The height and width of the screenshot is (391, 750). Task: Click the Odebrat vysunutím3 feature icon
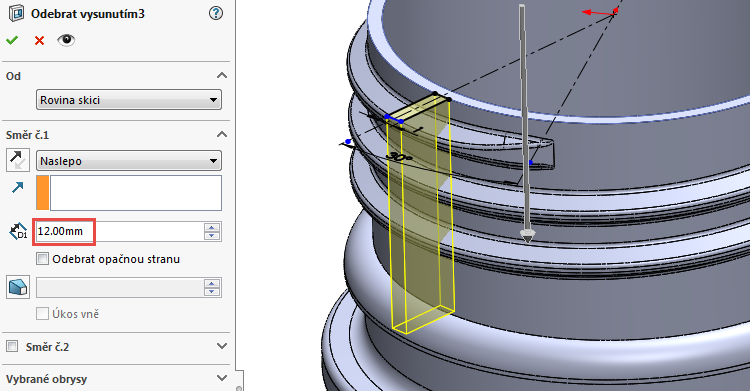point(16,13)
